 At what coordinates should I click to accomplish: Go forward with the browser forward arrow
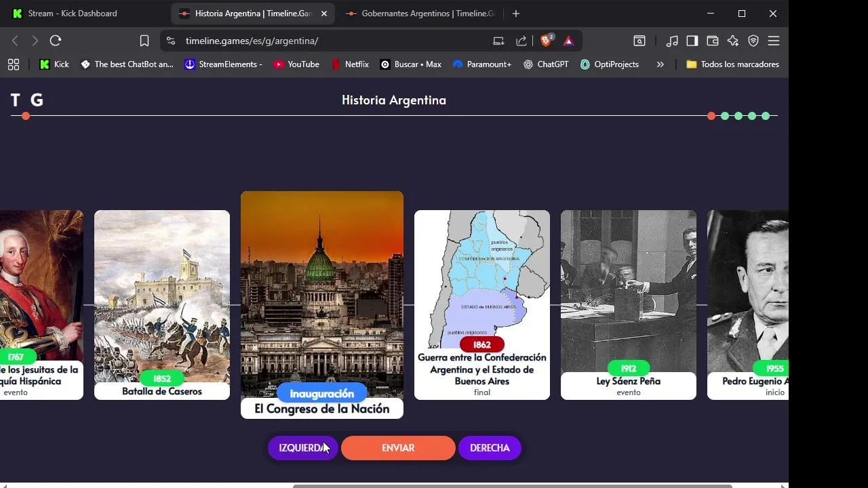35,41
